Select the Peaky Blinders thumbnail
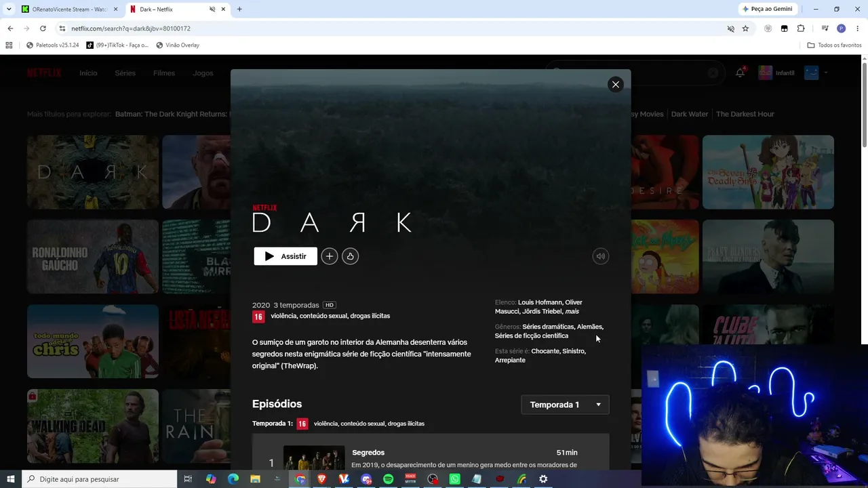868x488 pixels. (768, 257)
